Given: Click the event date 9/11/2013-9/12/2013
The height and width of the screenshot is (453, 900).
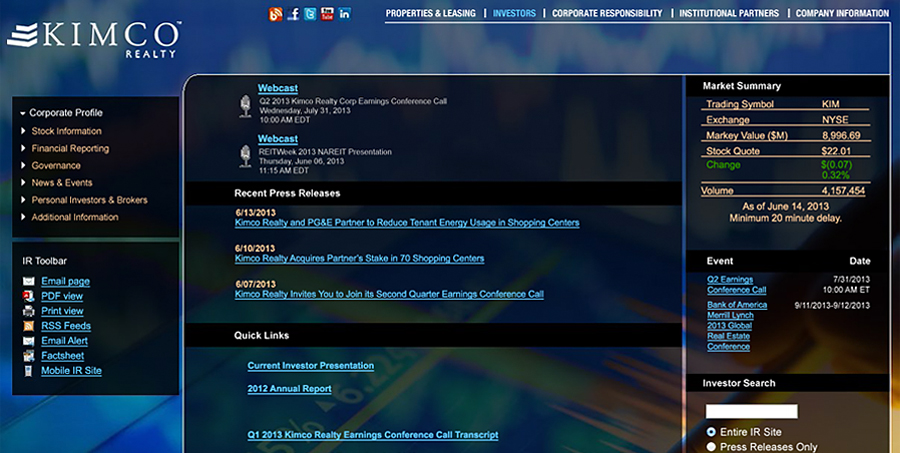Looking at the screenshot, I should (832, 306).
